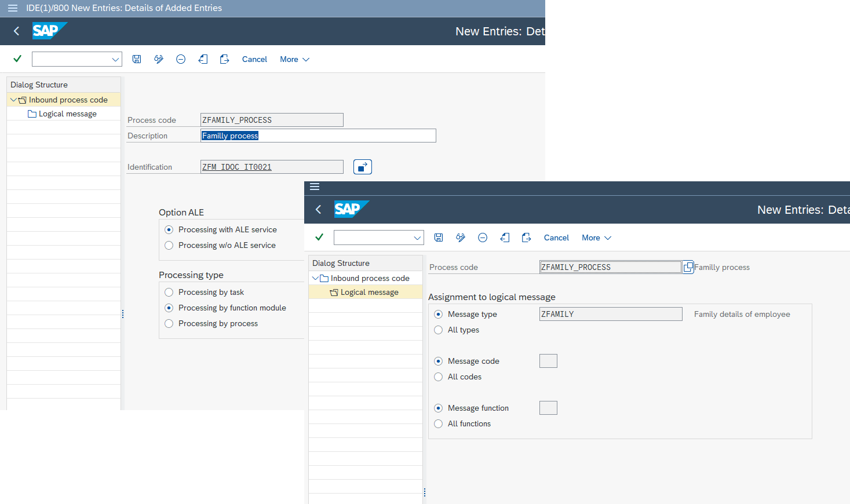Select All types radio button
Viewport: 850px width, 504px height.
[x=439, y=330]
